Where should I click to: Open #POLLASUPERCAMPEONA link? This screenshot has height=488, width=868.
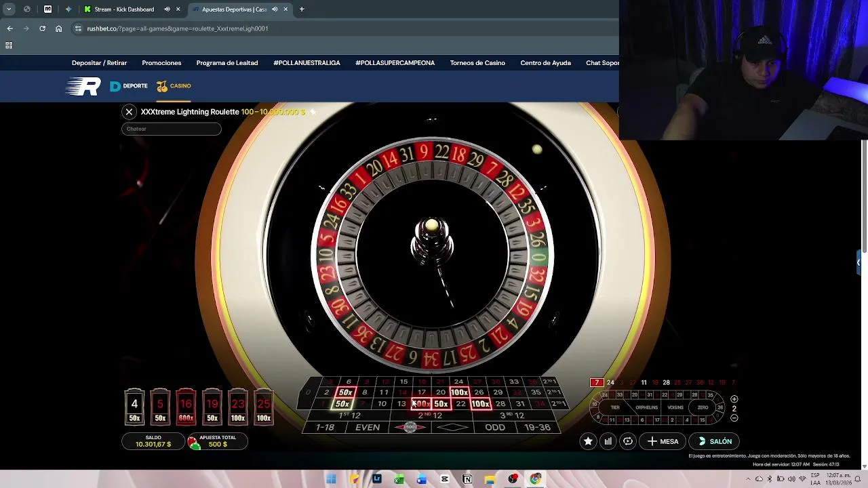click(x=395, y=63)
